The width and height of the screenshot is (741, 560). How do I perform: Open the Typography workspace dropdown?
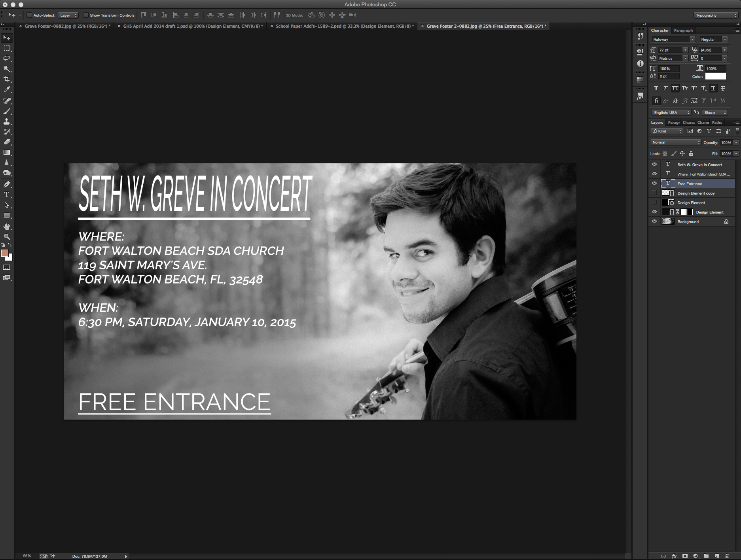tap(716, 15)
